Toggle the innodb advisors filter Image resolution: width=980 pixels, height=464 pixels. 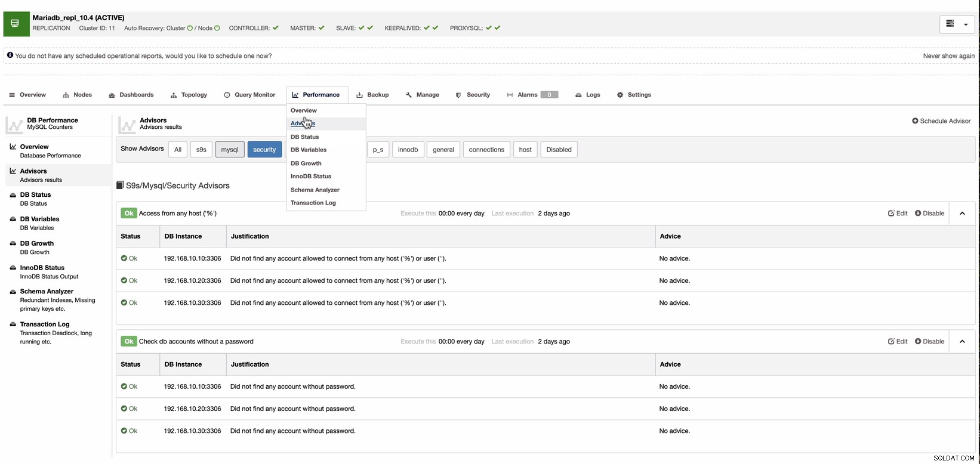tap(408, 150)
